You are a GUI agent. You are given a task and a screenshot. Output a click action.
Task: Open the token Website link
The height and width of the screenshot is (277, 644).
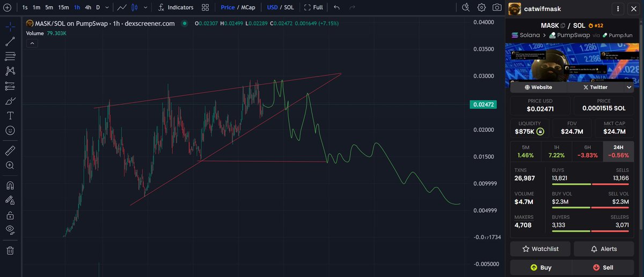pyautogui.click(x=538, y=87)
